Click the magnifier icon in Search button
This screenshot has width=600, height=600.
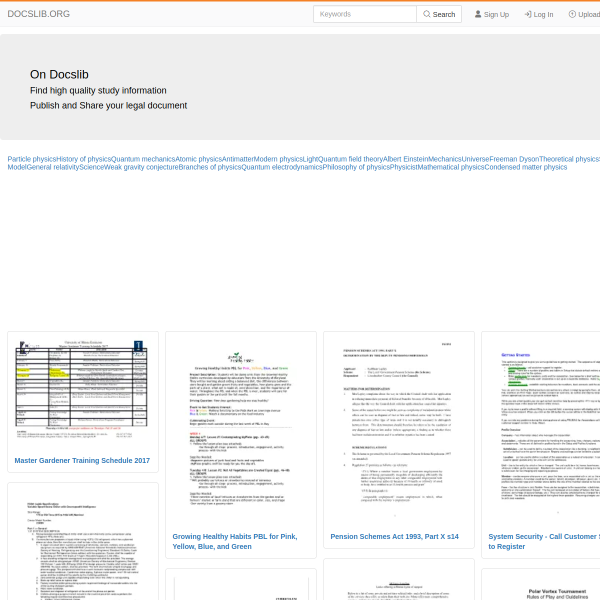(426, 14)
